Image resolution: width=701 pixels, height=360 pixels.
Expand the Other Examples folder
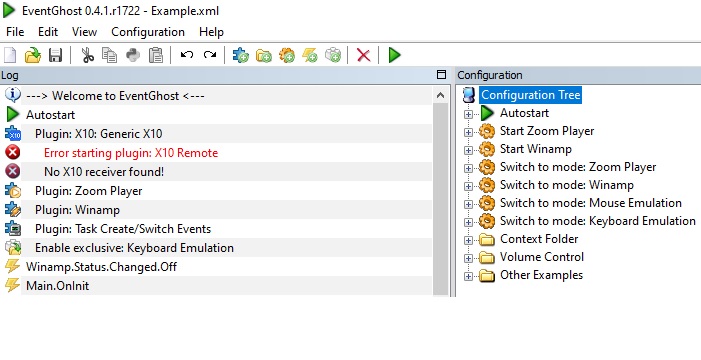coord(468,276)
